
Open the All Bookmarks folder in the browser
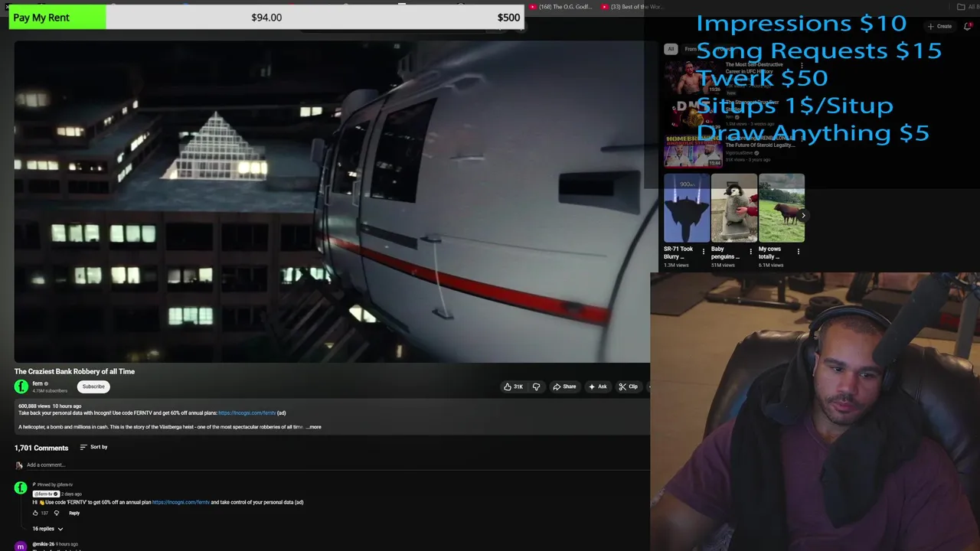click(968, 7)
